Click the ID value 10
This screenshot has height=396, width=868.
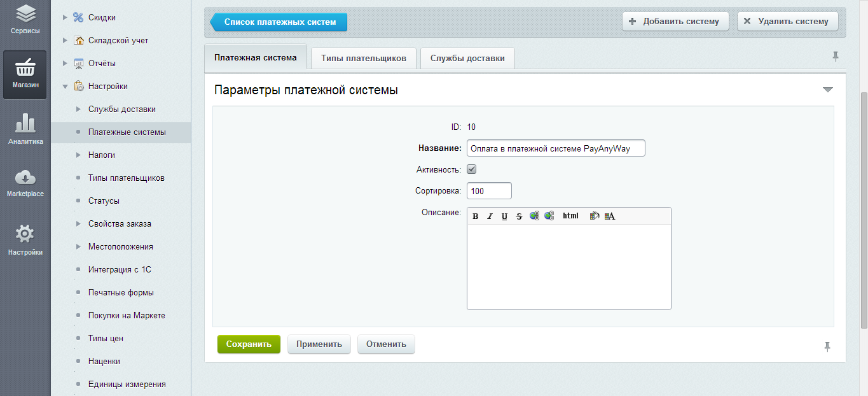471,127
